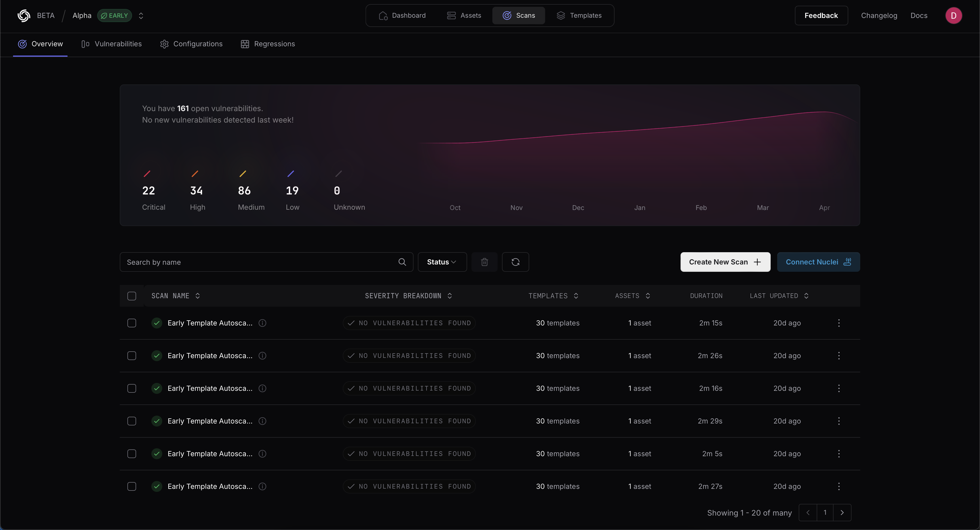The width and height of the screenshot is (980, 530).
Task: Switch to the Assets section
Action: [x=464, y=16]
